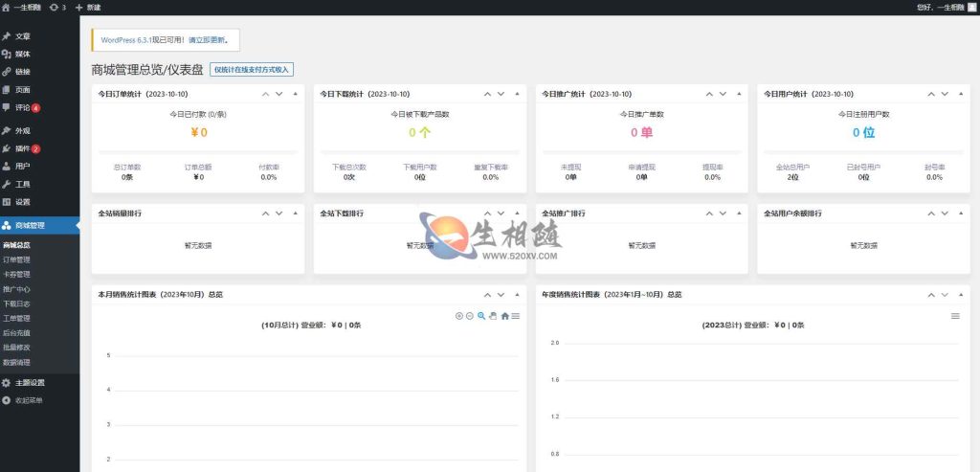Zoom in on the monthly sales chart
Viewport: 980px width, 472px height.
(459, 316)
